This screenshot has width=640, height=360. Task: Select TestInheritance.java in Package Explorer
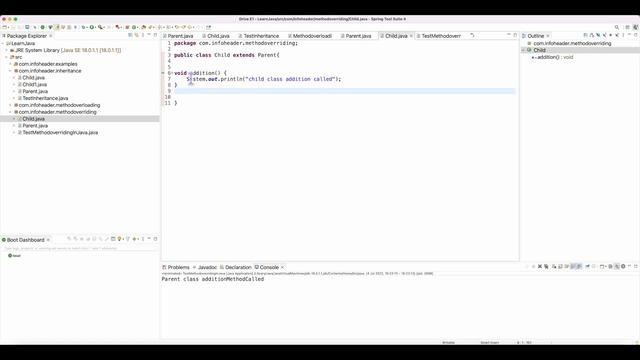(45, 98)
